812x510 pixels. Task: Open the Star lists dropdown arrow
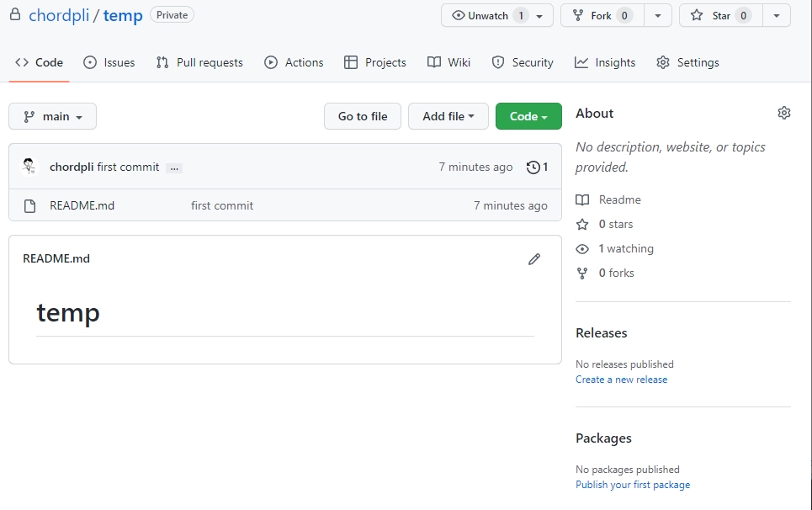tap(777, 15)
